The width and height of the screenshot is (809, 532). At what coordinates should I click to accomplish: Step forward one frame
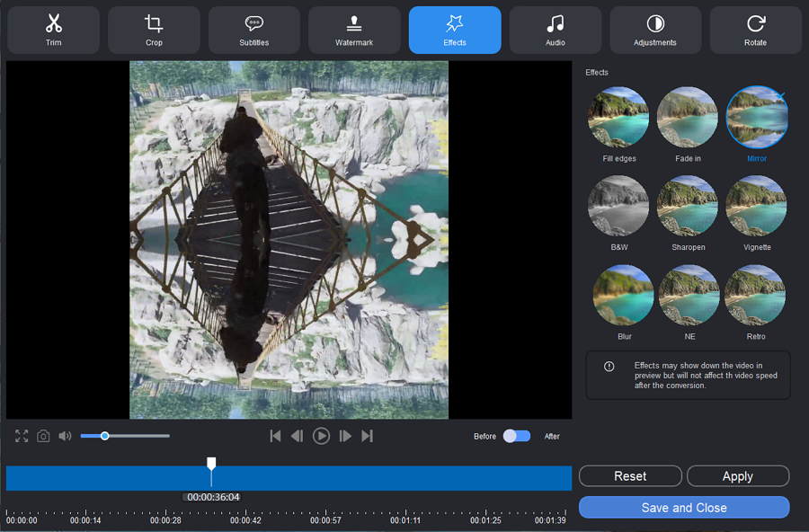click(x=345, y=436)
